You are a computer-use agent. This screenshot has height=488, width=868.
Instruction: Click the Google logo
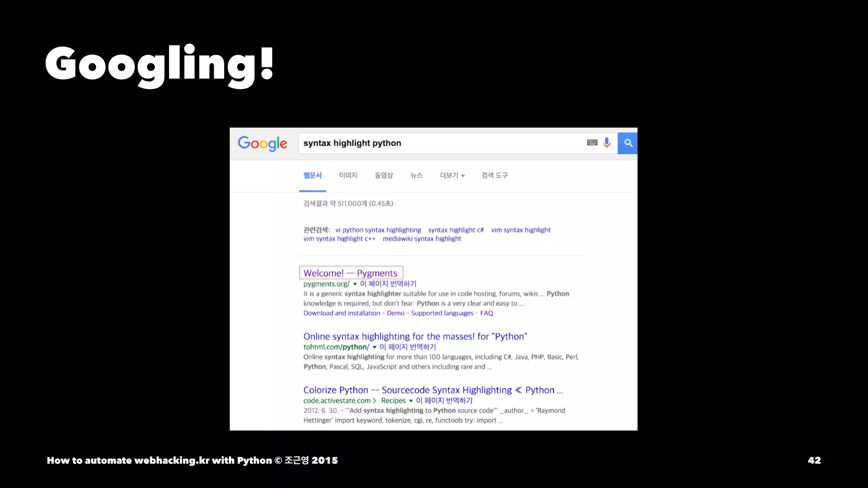tap(262, 144)
